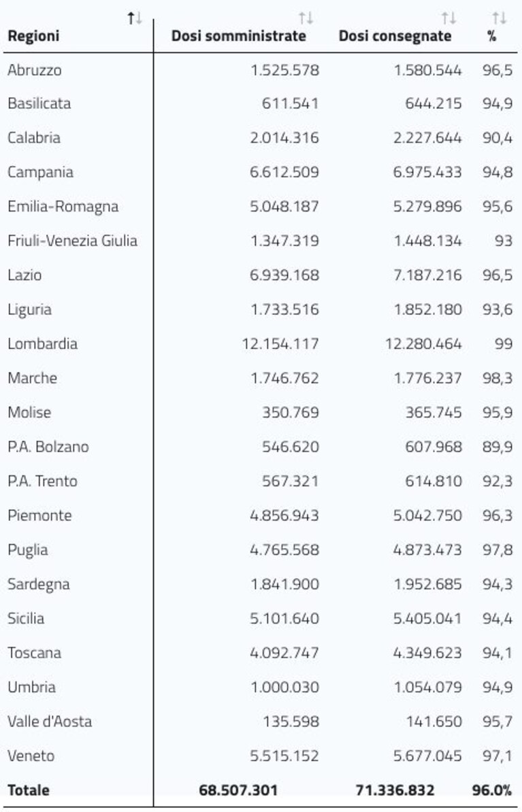Click the Dosi consegnate column header
The width and height of the screenshot is (522, 812).
pos(395,36)
